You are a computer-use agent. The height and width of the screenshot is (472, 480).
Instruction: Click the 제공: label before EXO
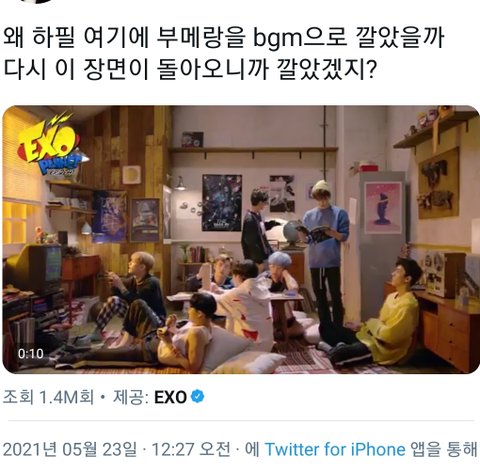coord(131,397)
